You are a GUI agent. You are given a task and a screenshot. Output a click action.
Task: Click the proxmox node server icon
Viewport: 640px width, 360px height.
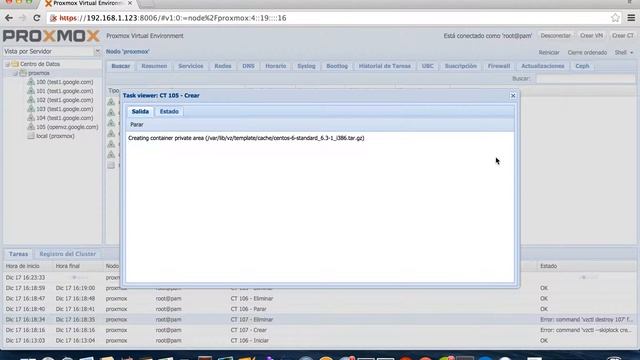pos(23,73)
